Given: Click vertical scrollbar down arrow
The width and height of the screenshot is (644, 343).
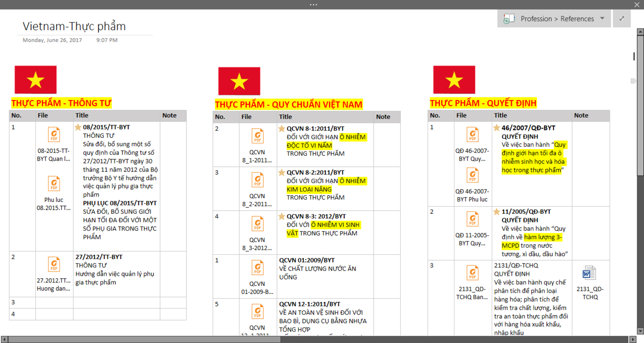Looking at the screenshot, I should pyautogui.click(x=641, y=331).
